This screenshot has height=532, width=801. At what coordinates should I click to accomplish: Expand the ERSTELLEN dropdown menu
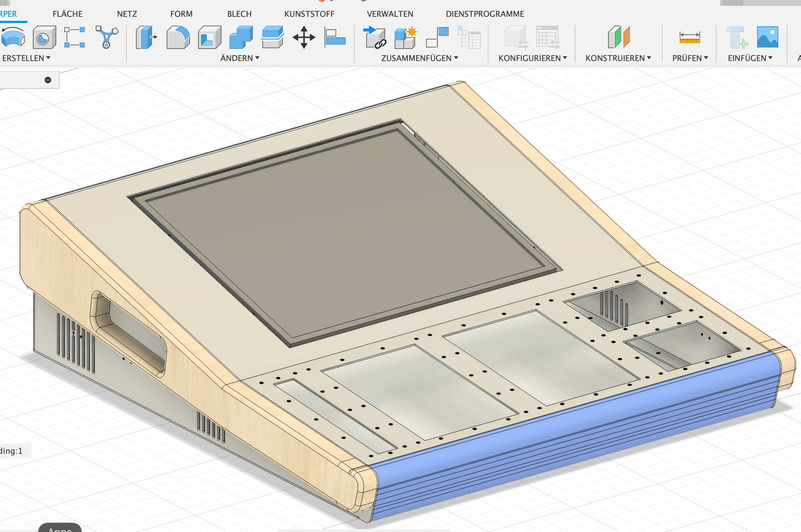coord(26,58)
